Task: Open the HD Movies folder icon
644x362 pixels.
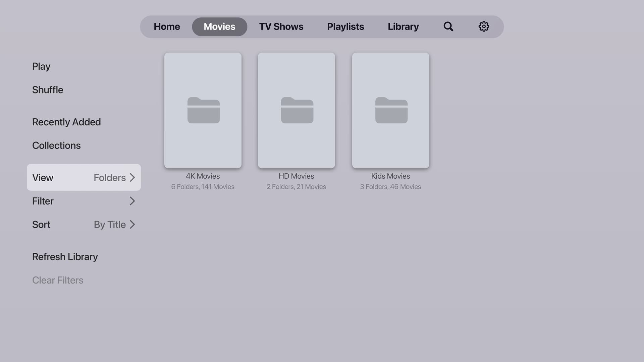Action: pos(297,110)
